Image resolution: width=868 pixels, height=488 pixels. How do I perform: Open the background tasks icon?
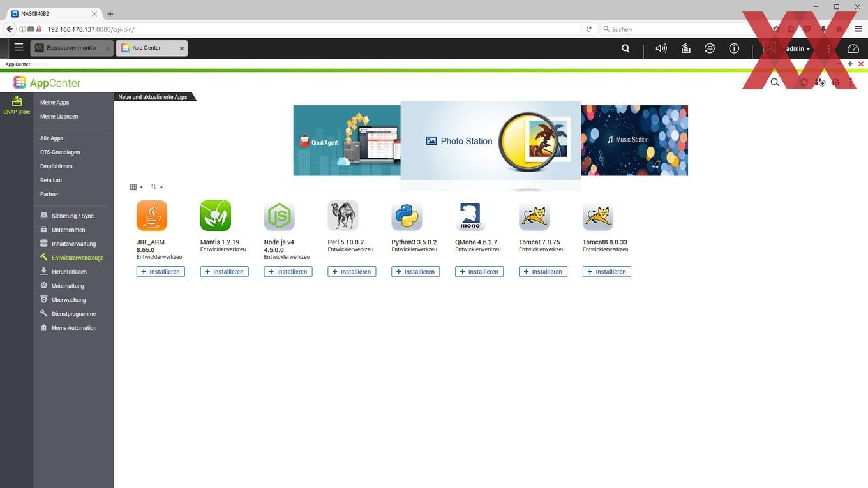[685, 48]
